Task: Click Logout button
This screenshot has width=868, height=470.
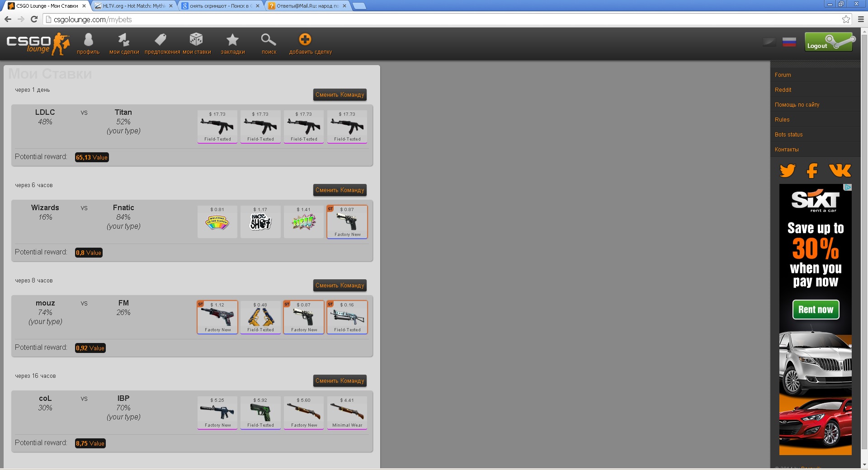Action: click(x=829, y=42)
